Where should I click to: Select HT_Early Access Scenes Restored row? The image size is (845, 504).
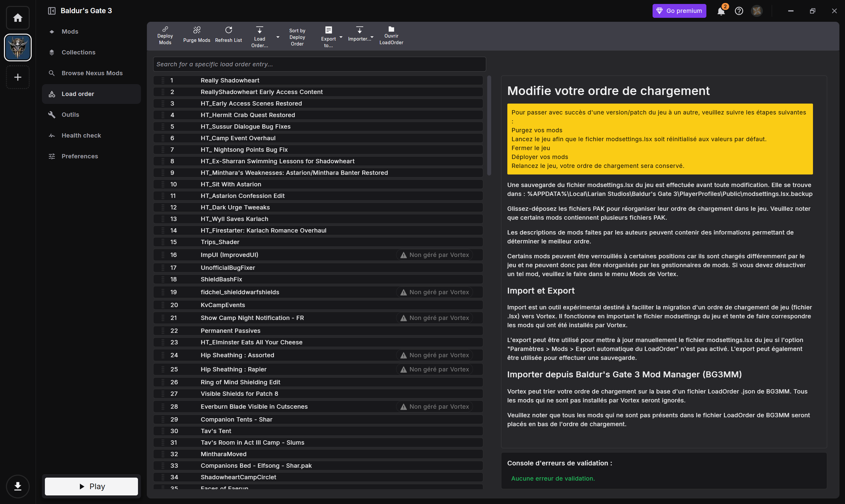(318, 104)
